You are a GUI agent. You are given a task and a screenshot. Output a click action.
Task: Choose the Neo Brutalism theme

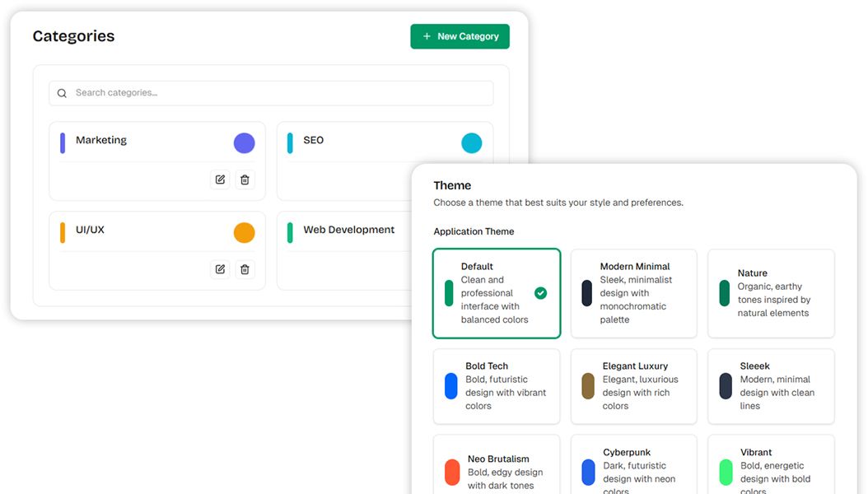497,464
